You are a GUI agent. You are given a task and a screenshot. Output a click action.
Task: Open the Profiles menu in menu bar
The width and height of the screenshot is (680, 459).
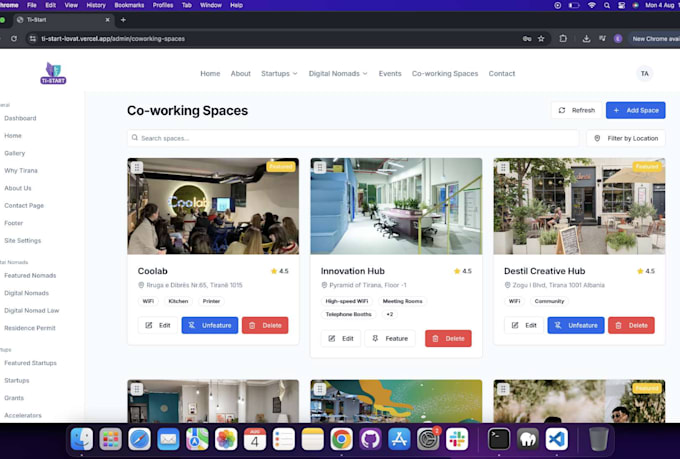[x=163, y=5]
